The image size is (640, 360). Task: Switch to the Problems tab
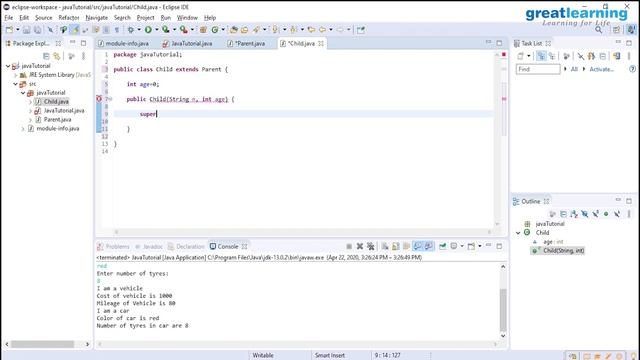click(113, 247)
